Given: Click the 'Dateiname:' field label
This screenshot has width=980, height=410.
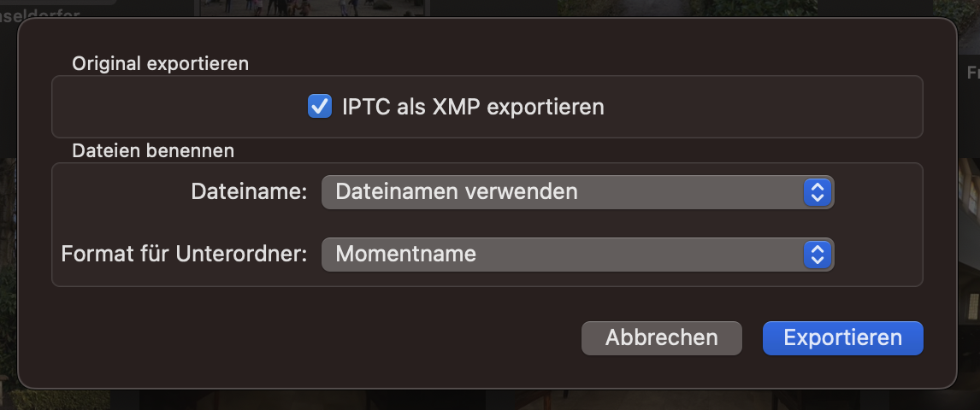Looking at the screenshot, I should [x=249, y=192].
